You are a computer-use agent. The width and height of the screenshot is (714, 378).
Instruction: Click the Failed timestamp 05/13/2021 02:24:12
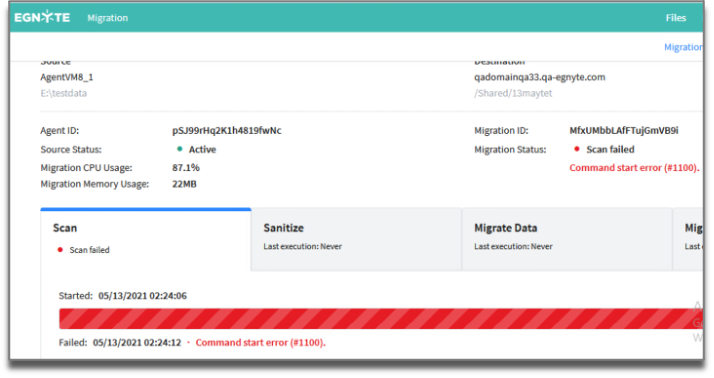[x=137, y=342]
